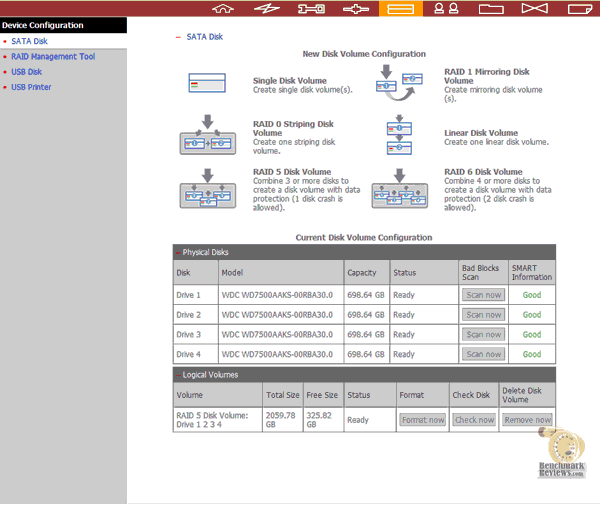Select the 2059.78 GB total size cell
This screenshot has width=600, height=505.
(x=283, y=420)
